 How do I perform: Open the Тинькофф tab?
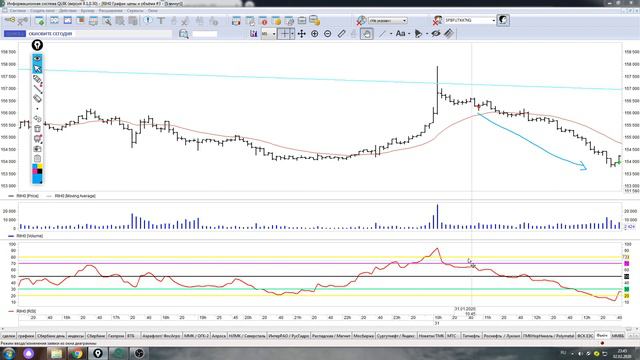point(471,336)
